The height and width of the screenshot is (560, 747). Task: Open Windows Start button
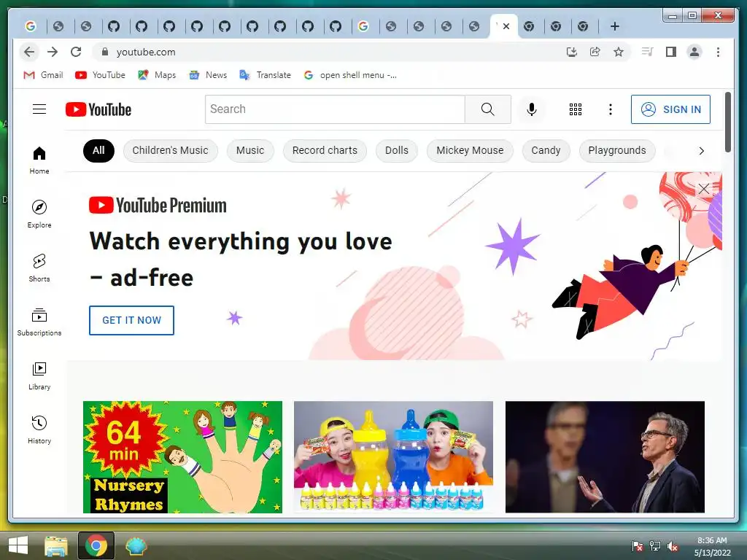coord(18,545)
